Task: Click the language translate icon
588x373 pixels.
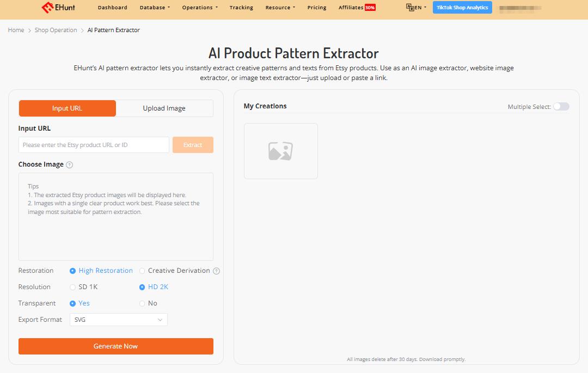Action: (x=410, y=7)
